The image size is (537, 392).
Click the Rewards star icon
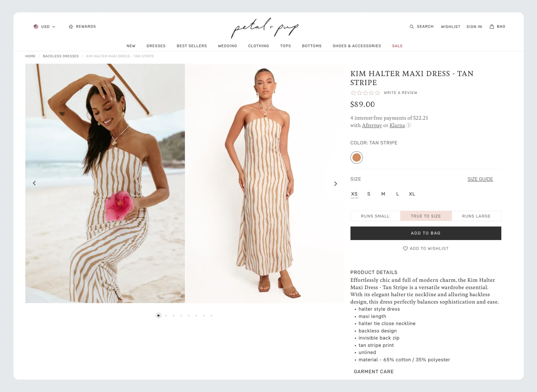coord(71,27)
